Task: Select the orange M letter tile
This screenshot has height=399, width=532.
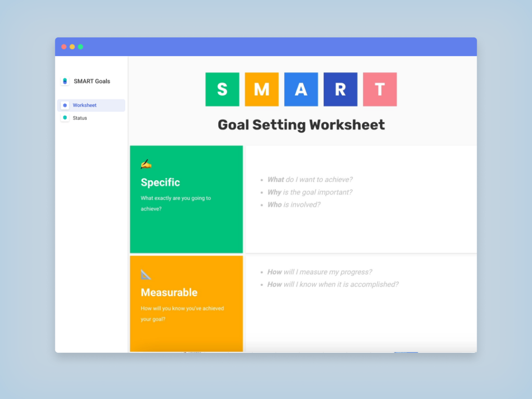Action: (x=261, y=89)
